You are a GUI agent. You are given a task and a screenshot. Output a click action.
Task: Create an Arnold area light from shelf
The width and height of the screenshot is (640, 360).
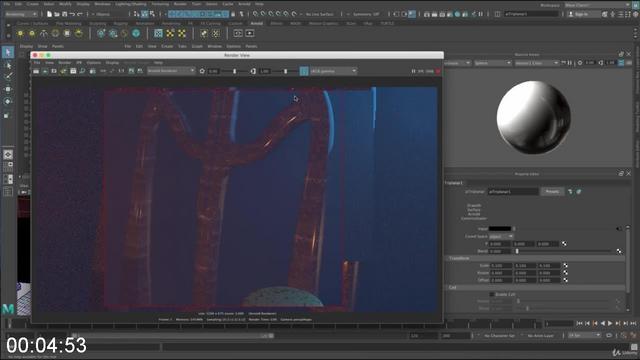[x=20, y=33]
